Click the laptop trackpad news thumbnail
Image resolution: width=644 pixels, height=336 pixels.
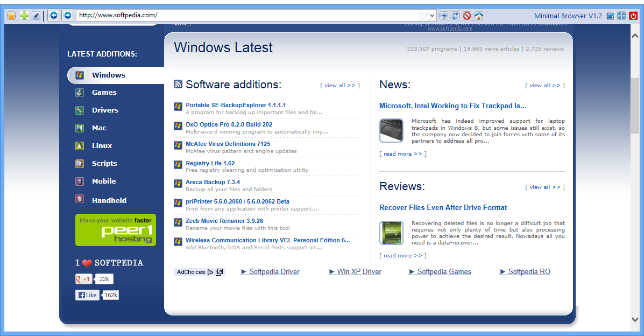tap(392, 130)
